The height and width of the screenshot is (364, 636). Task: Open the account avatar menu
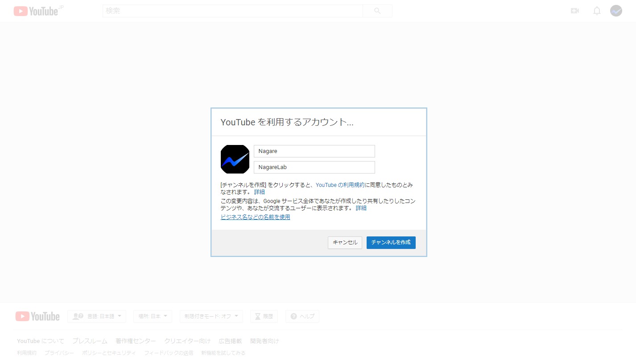[616, 11]
